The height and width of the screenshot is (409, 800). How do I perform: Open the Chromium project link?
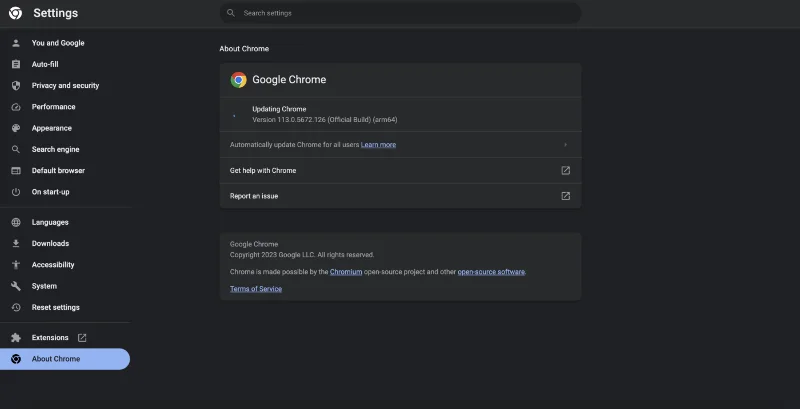[x=346, y=272]
